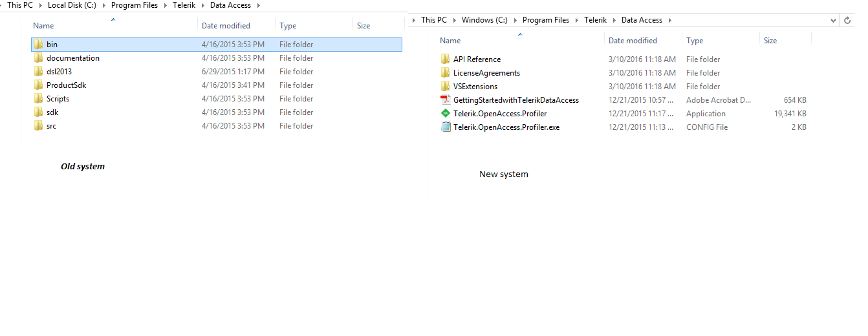This screenshot has height=336, width=868.
Task: Click the ProductSdk folder icon
Action: 38,85
